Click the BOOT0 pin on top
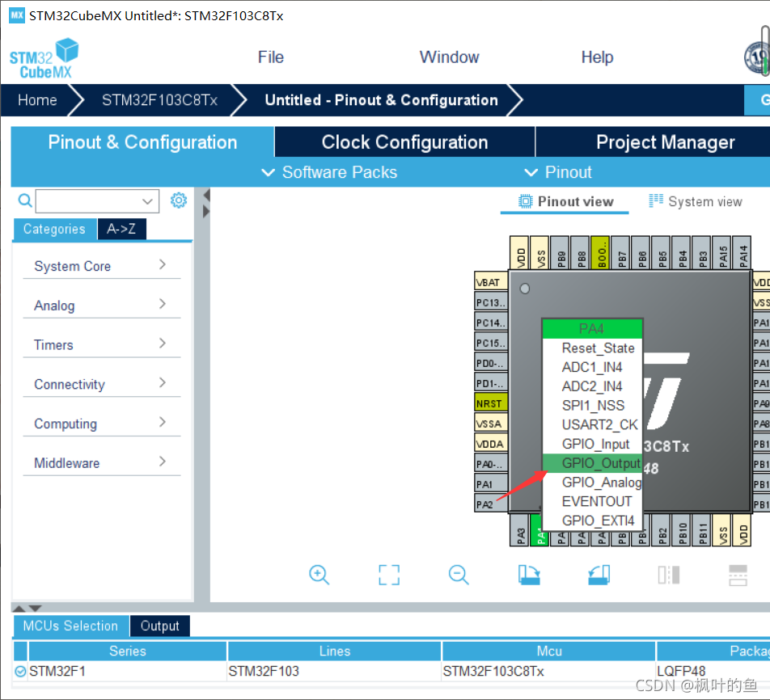The width and height of the screenshot is (770, 700). point(601,253)
